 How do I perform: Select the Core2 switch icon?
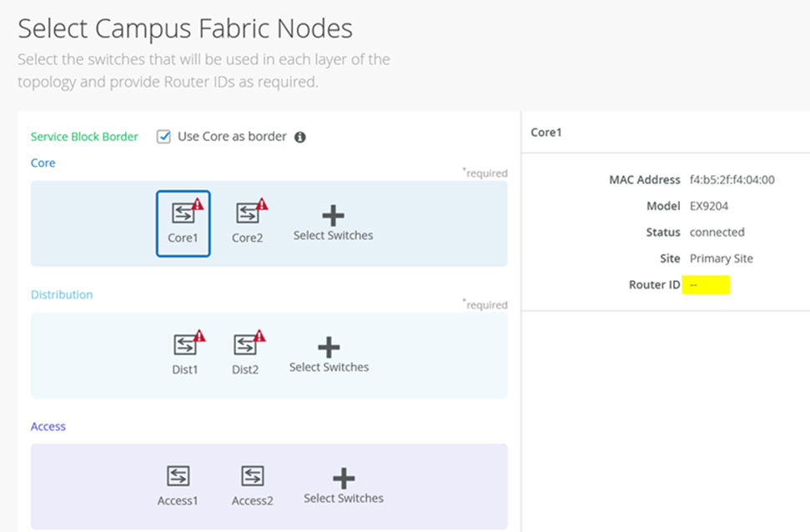(x=247, y=214)
